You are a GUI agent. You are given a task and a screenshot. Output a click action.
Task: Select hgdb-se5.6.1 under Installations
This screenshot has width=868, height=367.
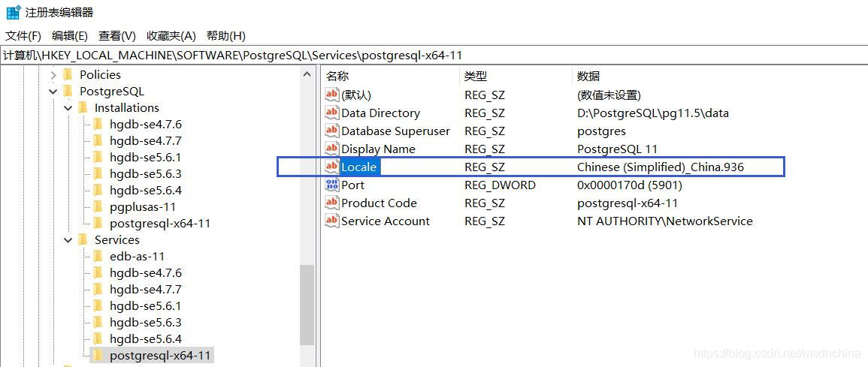[x=146, y=158]
